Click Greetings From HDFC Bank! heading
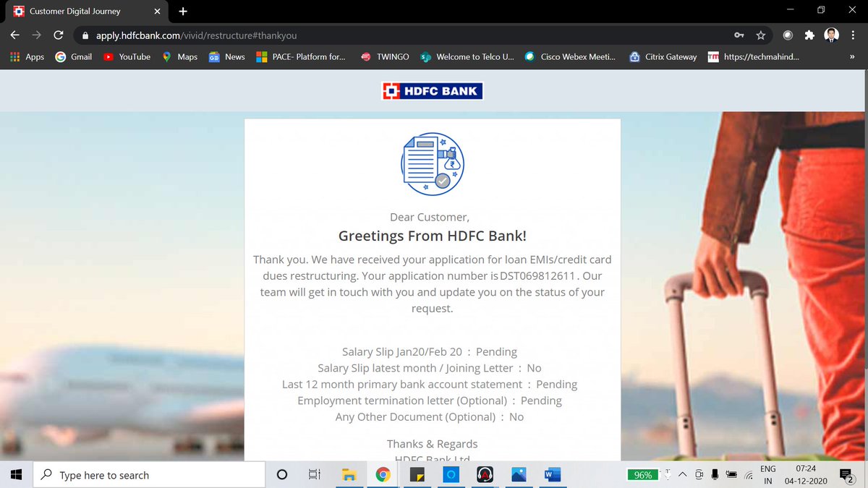 pyautogui.click(x=433, y=236)
